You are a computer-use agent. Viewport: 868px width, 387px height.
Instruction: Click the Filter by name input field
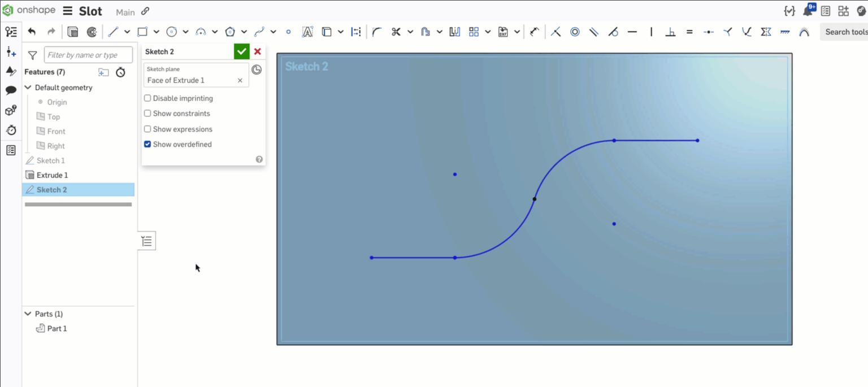click(88, 54)
